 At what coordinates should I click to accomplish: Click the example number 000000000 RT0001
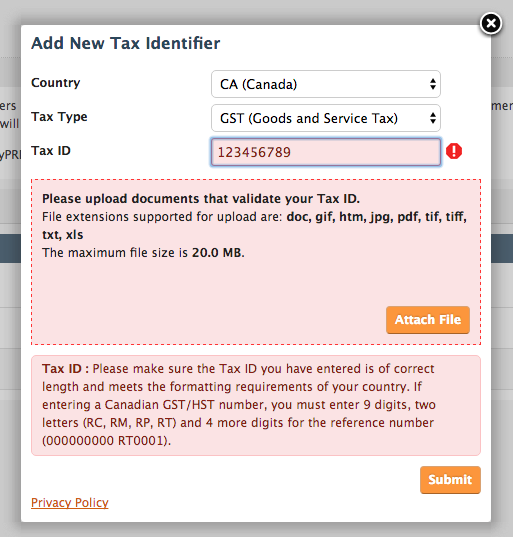pyautogui.click(x=106, y=441)
